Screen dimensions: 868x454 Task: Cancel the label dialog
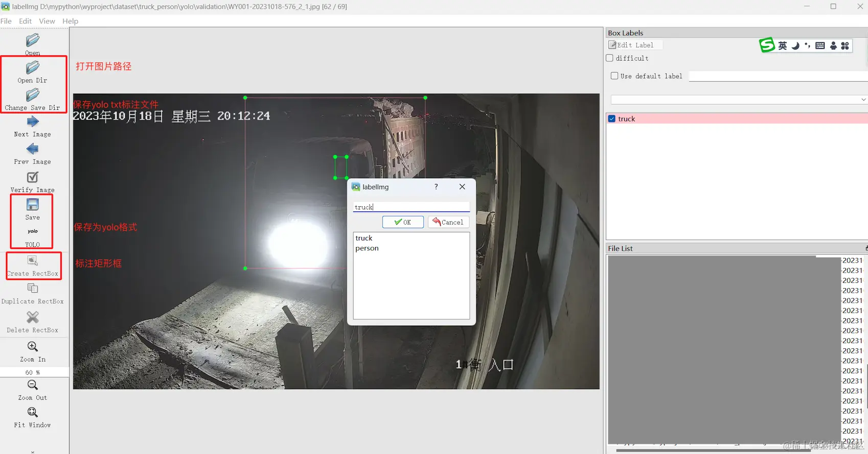click(x=448, y=222)
